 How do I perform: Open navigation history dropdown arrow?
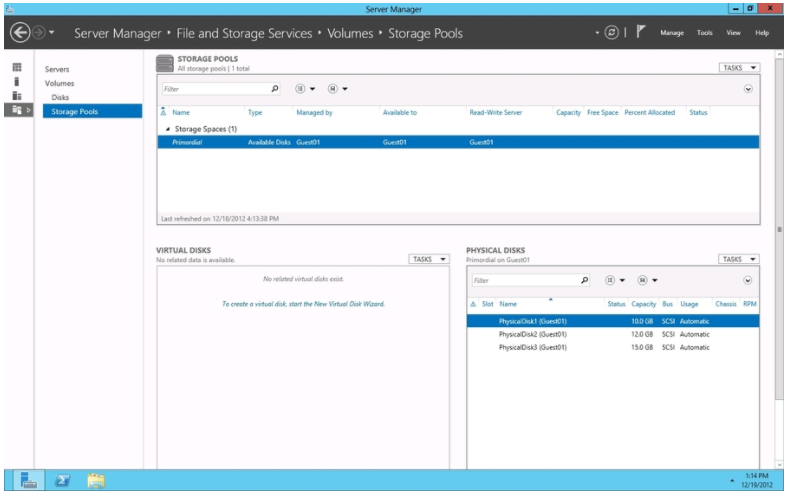(51, 33)
